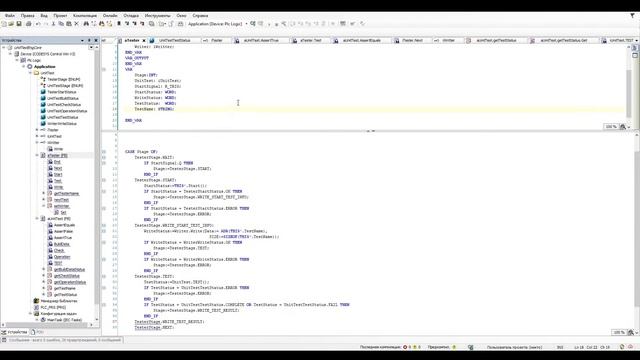Open the Проект menu
Screen dimensions: 640x360
coord(60,16)
